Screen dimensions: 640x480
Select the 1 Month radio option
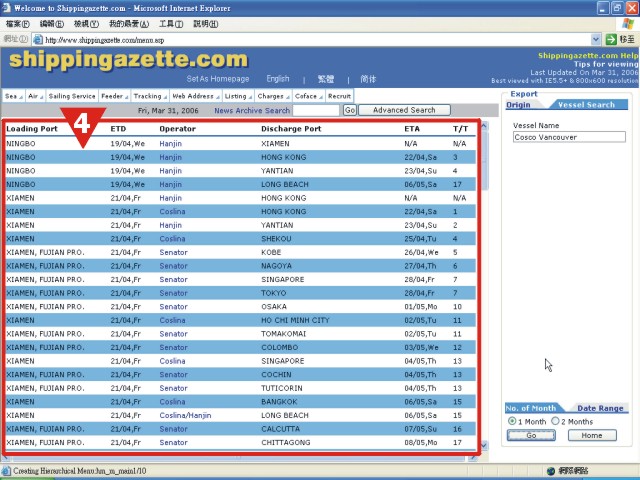coord(512,421)
